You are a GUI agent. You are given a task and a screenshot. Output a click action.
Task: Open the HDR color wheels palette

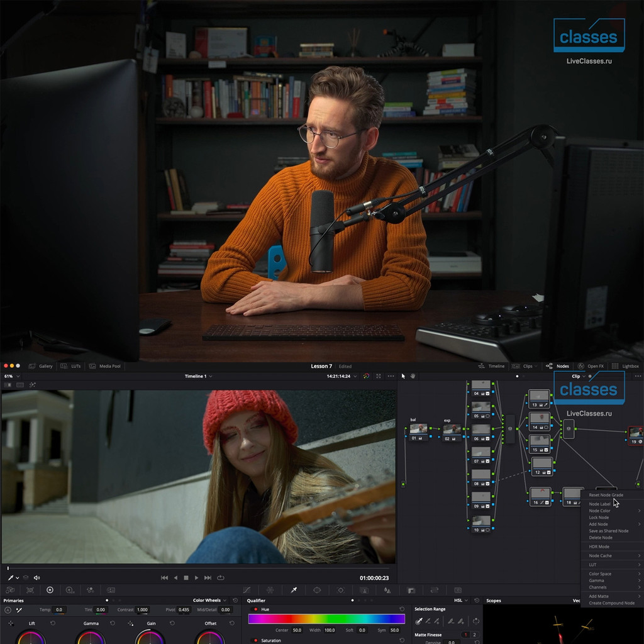[70, 590]
